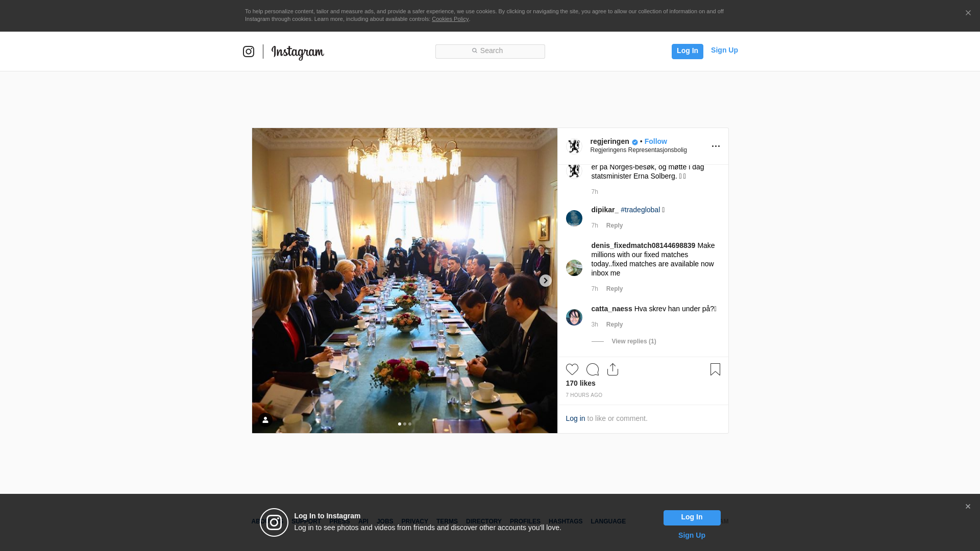Follow the regjeringen account

[655, 141]
